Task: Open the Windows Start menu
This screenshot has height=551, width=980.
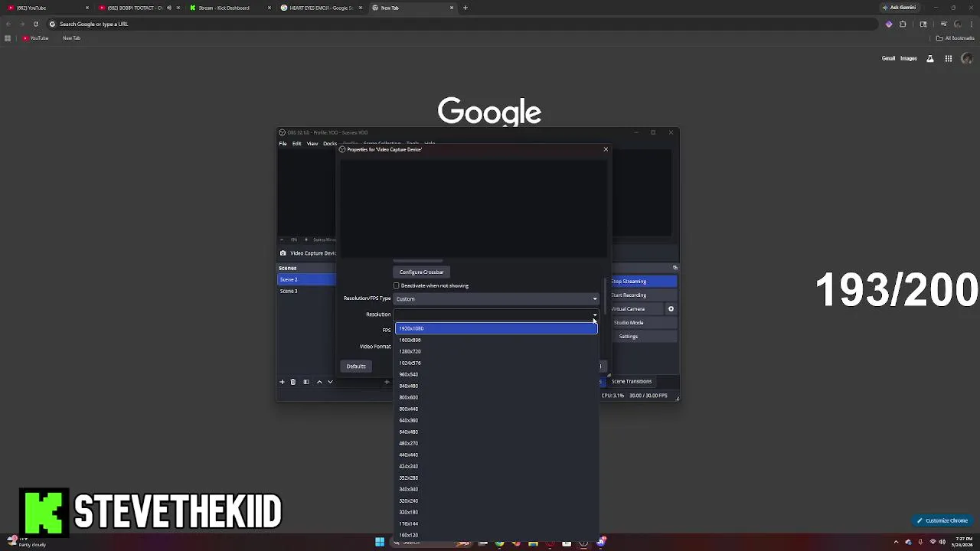Action: (380, 543)
